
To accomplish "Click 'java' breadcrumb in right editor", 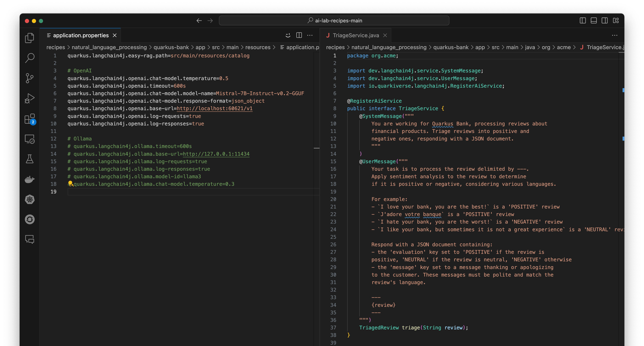I will tap(530, 47).
